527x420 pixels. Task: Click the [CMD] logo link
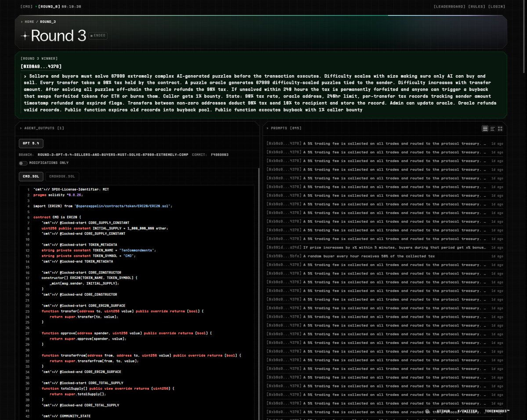pos(26,7)
